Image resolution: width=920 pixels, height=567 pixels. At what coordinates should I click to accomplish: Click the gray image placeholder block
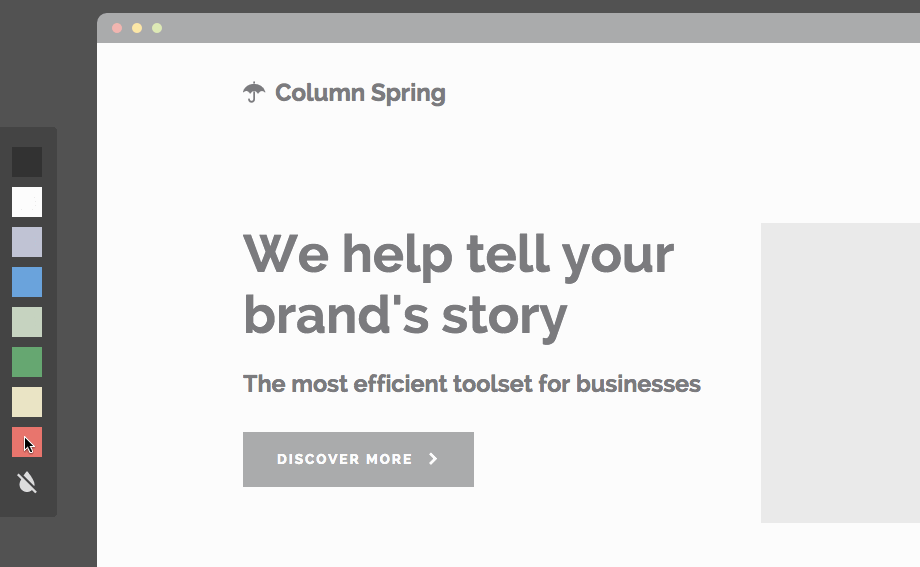pos(840,373)
